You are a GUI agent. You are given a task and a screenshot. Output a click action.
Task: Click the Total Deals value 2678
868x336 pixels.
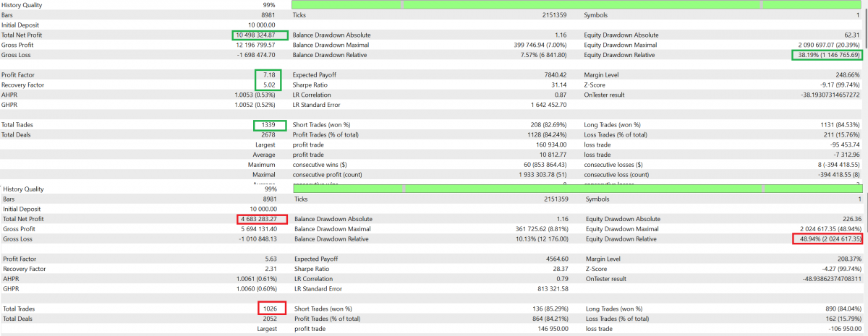(x=268, y=134)
